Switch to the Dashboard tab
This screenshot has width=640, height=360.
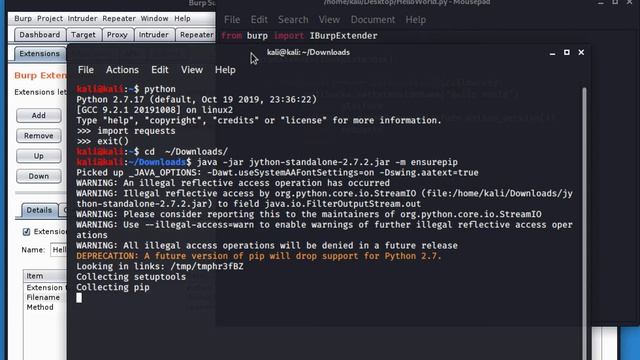[x=40, y=35]
